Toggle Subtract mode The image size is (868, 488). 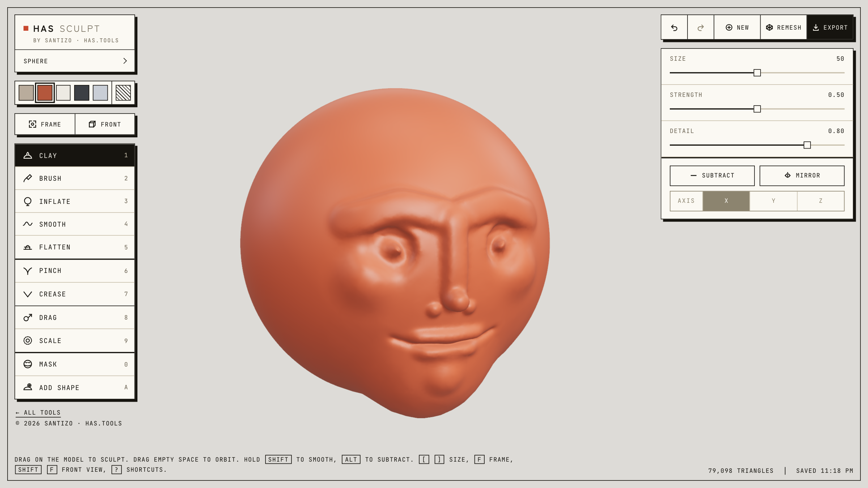(x=712, y=176)
